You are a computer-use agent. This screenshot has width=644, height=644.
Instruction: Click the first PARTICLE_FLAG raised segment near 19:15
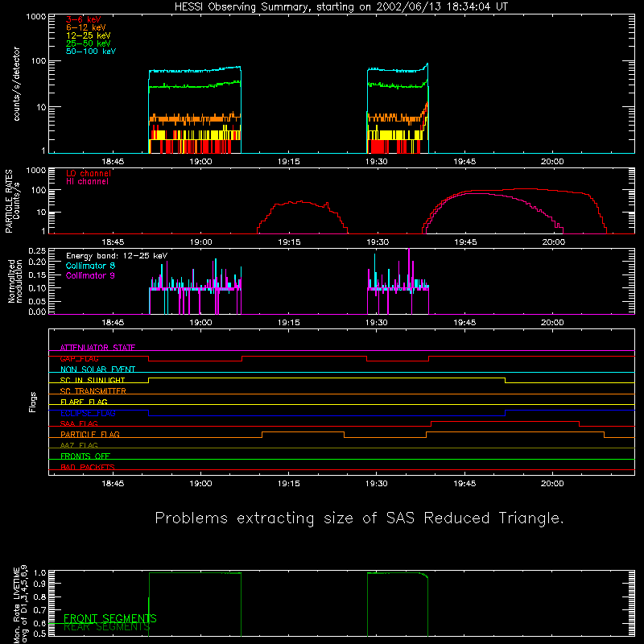[x=303, y=432]
